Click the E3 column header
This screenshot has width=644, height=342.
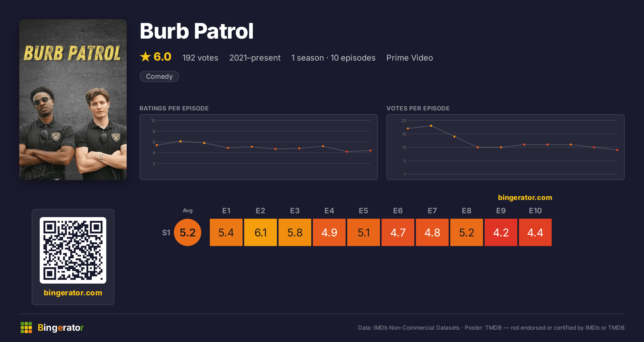coord(295,211)
